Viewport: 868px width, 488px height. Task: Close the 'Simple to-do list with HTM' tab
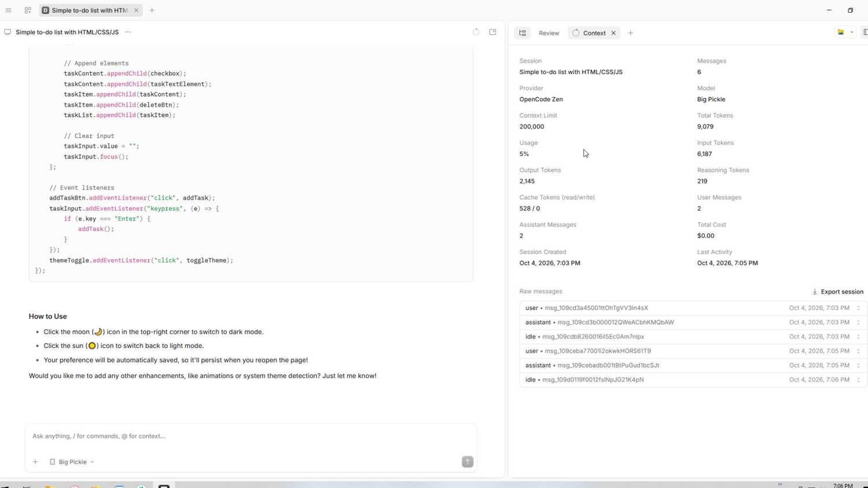(x=136, y=10)
